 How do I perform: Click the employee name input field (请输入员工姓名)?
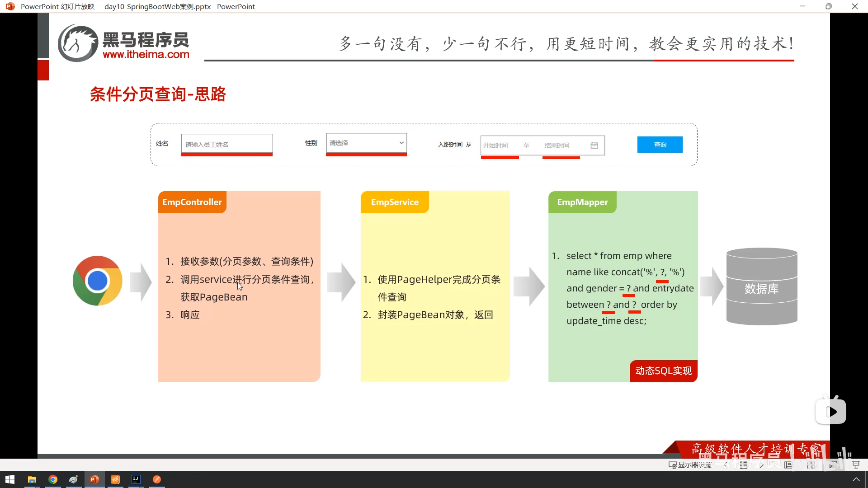[x=227, y=144]
